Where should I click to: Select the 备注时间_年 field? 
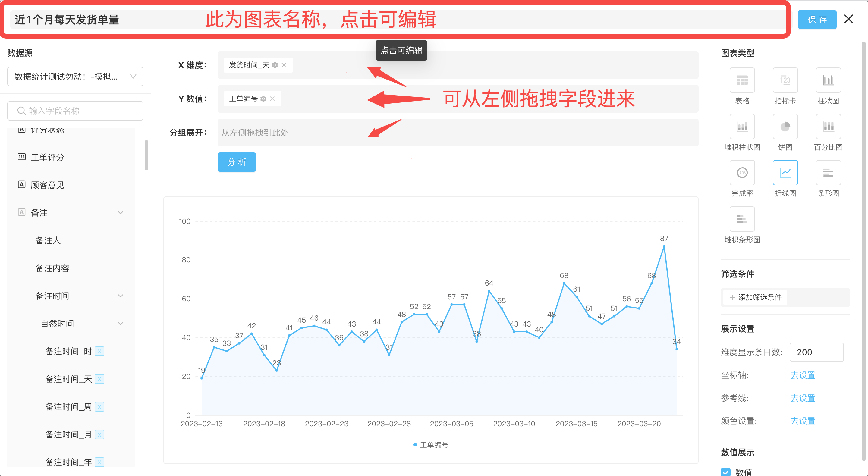[x=68, y=462]
